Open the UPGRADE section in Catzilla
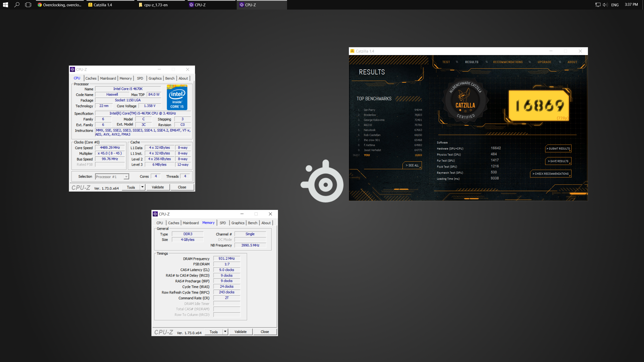This screenshot has height=362, width=644. point(544,62)
